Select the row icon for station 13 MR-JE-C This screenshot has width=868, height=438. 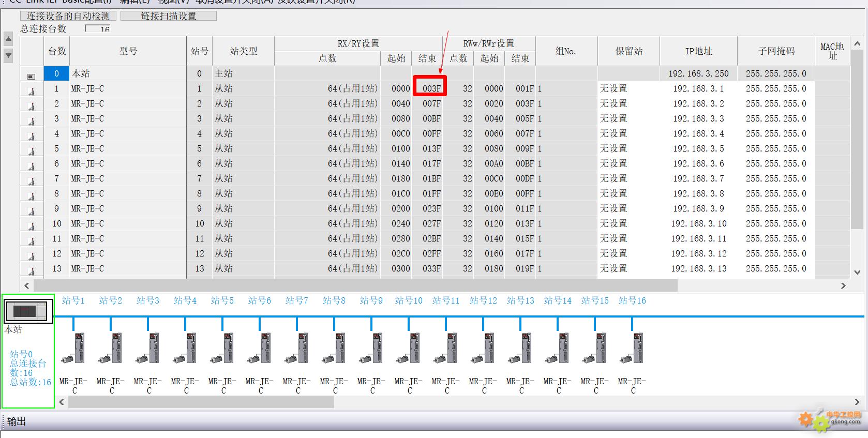(x=31, y=271)
